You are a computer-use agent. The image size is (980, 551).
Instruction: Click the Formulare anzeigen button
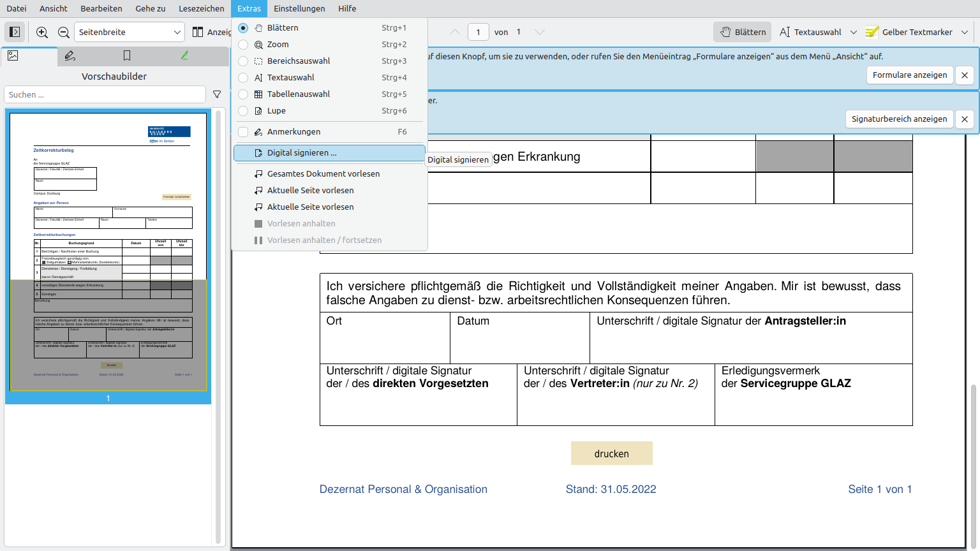click(909, 75)
